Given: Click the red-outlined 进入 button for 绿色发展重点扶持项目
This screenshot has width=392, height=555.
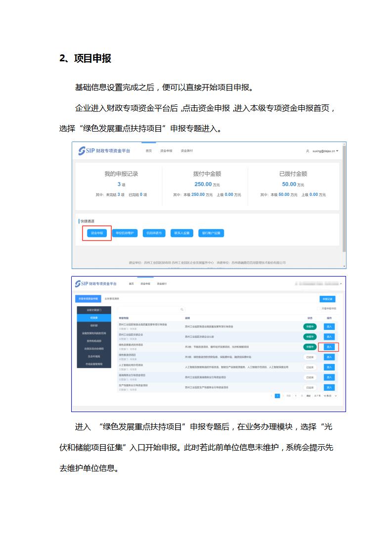Looking at the screenshot, I should tap(329, 347).
